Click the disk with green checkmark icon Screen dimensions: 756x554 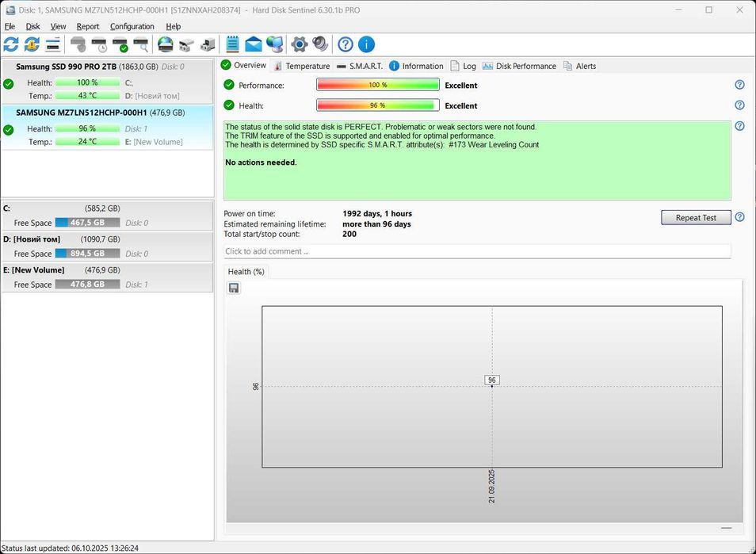(120, 44)
